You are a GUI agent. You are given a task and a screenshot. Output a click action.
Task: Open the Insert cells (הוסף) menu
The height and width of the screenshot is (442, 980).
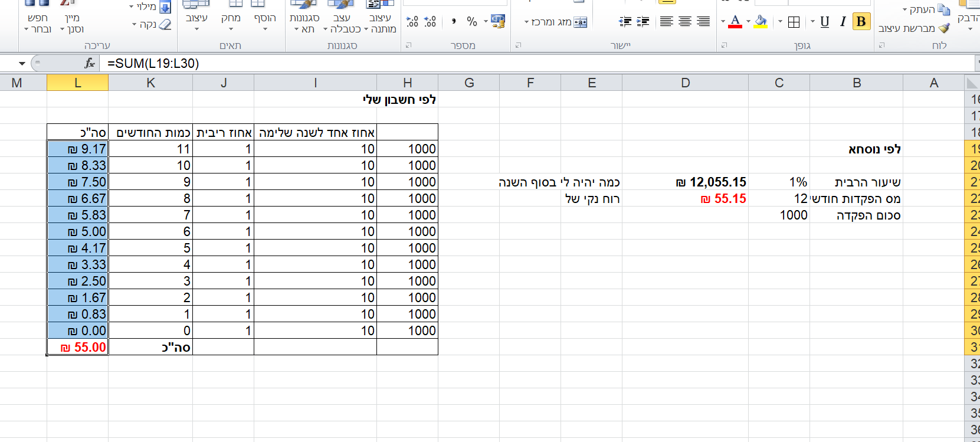point(265,17)
